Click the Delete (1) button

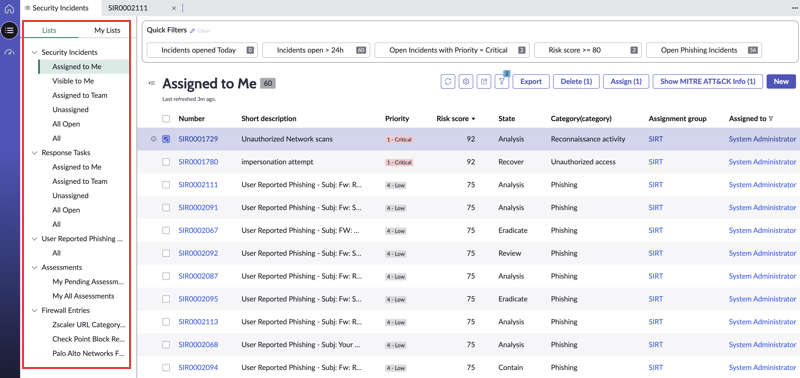click(x=576, y=82)
